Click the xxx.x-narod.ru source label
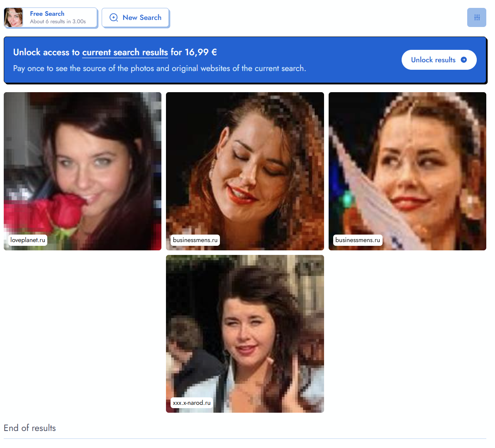The width and height of the screenshot is (495, 448). [x=192, y=403]
